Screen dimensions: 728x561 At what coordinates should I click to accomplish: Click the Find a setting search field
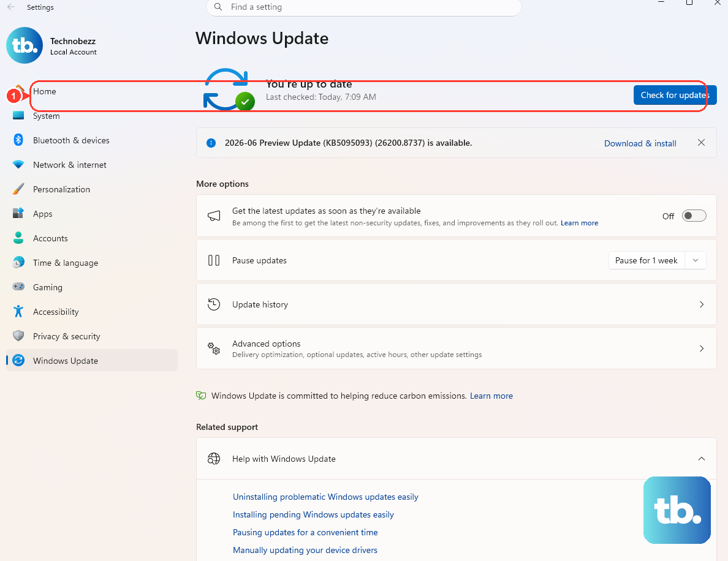[363, 7]
